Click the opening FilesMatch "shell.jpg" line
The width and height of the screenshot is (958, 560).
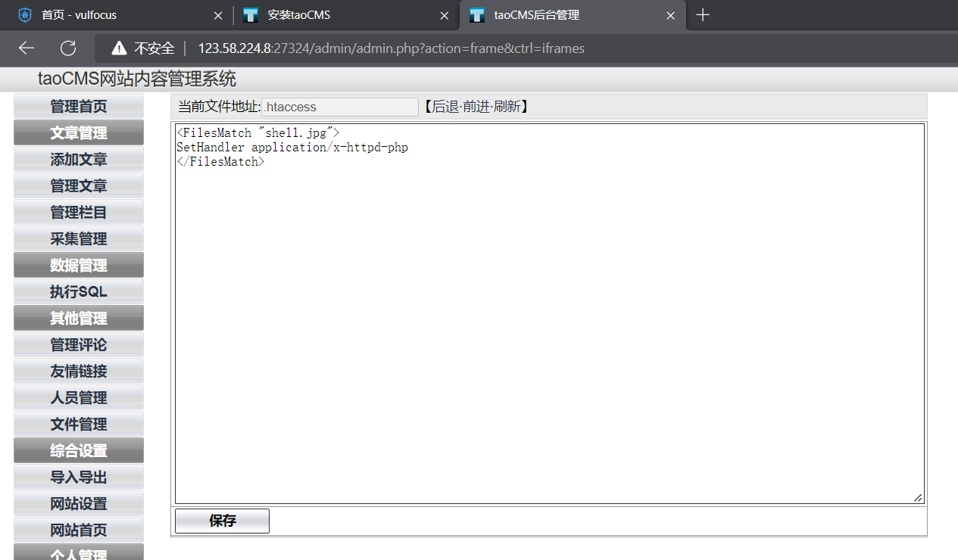click(258, 133)
